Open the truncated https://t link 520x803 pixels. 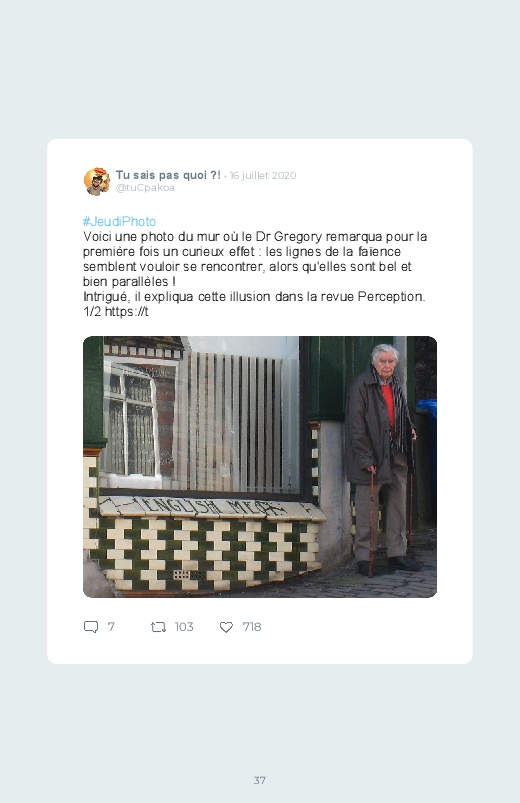point(127,311)
